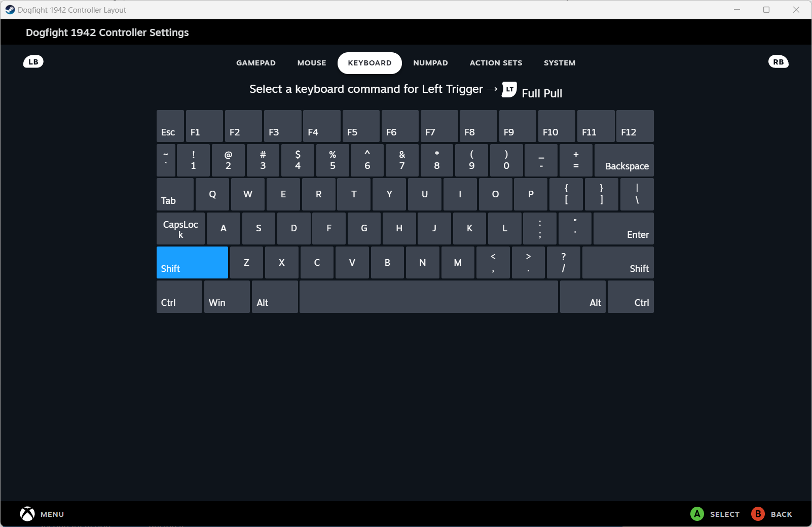Switch to the Gamepad tab
Viewport: 812px width, 527px height.
point(256,63)
